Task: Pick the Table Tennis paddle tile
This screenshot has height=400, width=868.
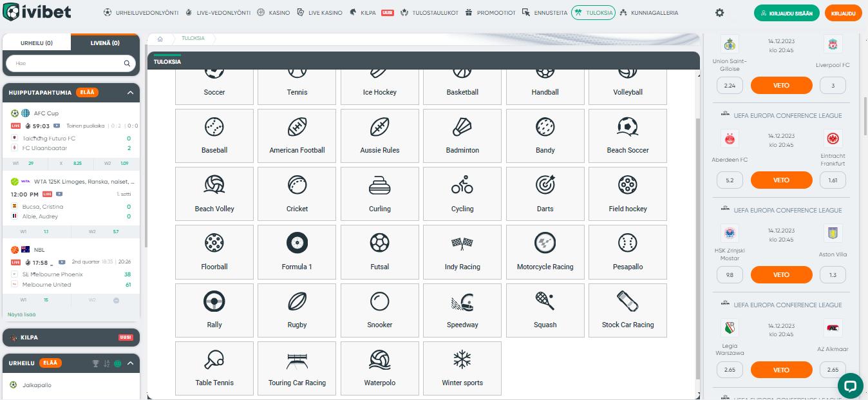Action: [214, 368]
